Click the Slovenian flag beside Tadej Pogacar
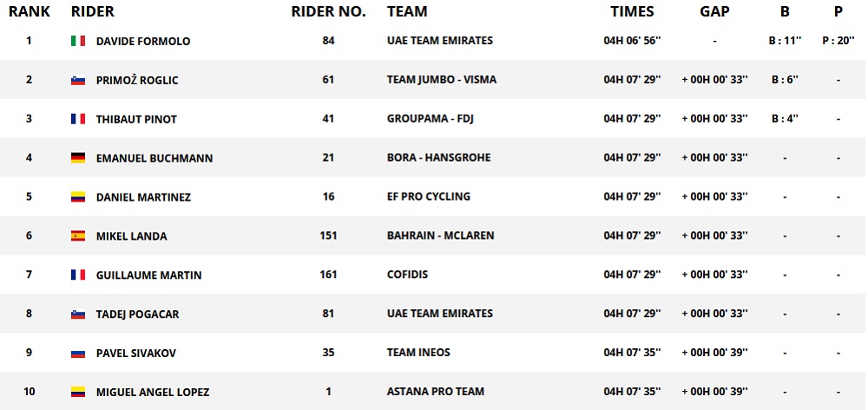868x410 pixels. 77,314
